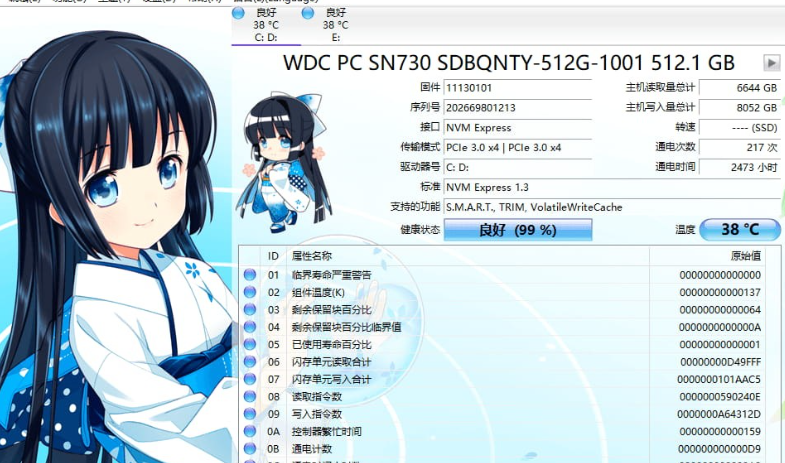Select attribute row 临界寿命严重警告
The width and height of the screenshot is (785, 463).
(x=502, y=274)
